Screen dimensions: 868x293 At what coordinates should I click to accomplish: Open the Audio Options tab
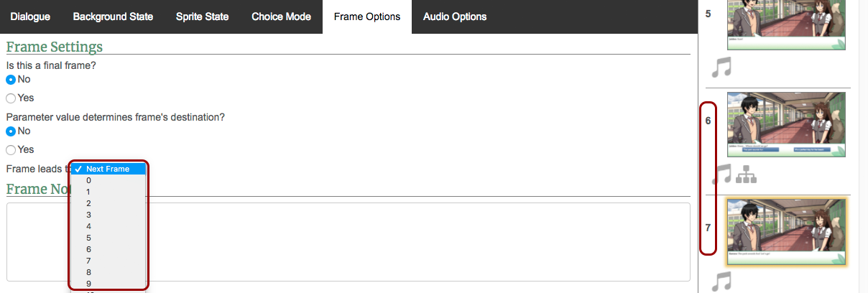(454, 17)
